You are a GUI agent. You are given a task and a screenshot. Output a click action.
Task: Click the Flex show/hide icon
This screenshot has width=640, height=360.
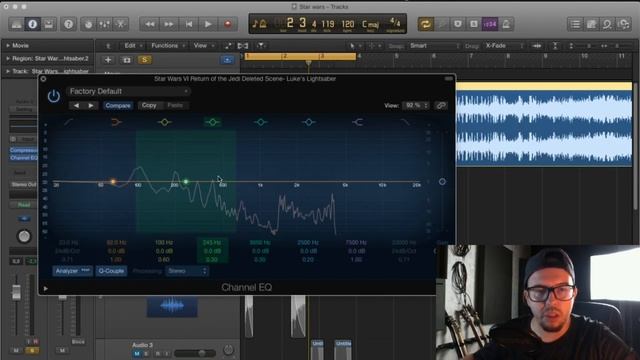tap(243, 46)
